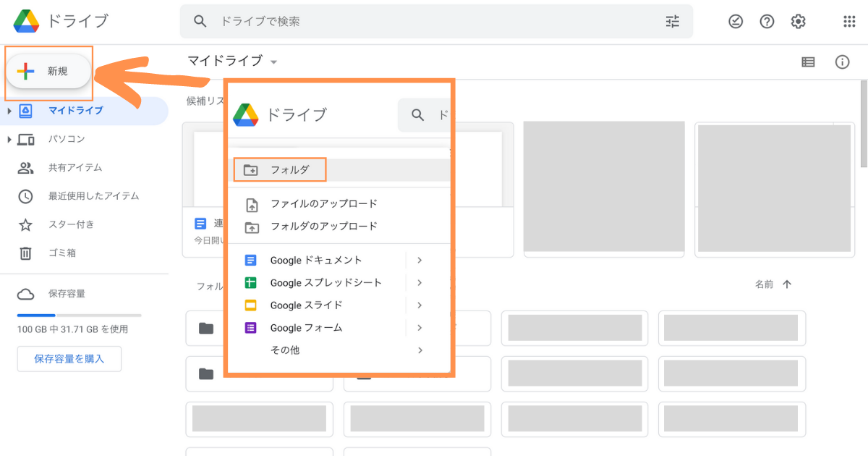The image size is (868, 456).
Task: Select Google スプレッドシート in the menu
Action: 325,282
